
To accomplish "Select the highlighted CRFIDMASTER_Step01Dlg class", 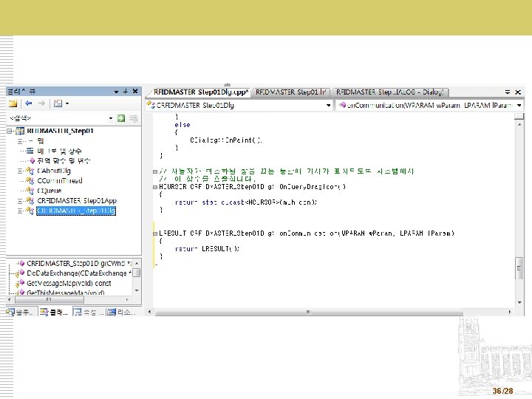I will click(76, 211).
